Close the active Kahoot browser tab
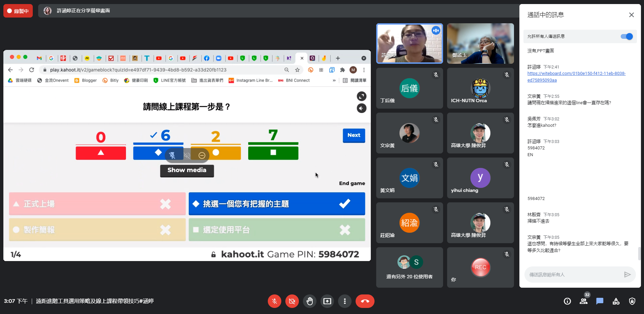The height and width of the screenshot is (314, 644). (x=302, y=58)
